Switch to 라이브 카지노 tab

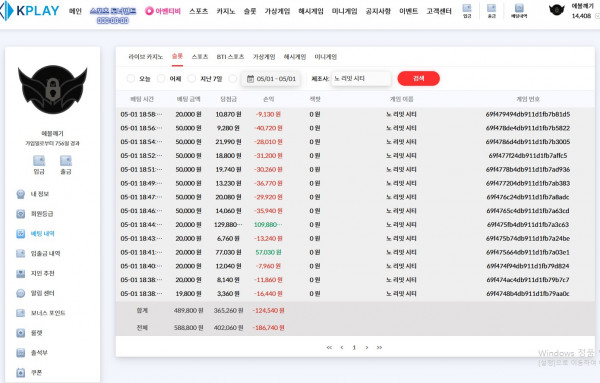(145, 57)
